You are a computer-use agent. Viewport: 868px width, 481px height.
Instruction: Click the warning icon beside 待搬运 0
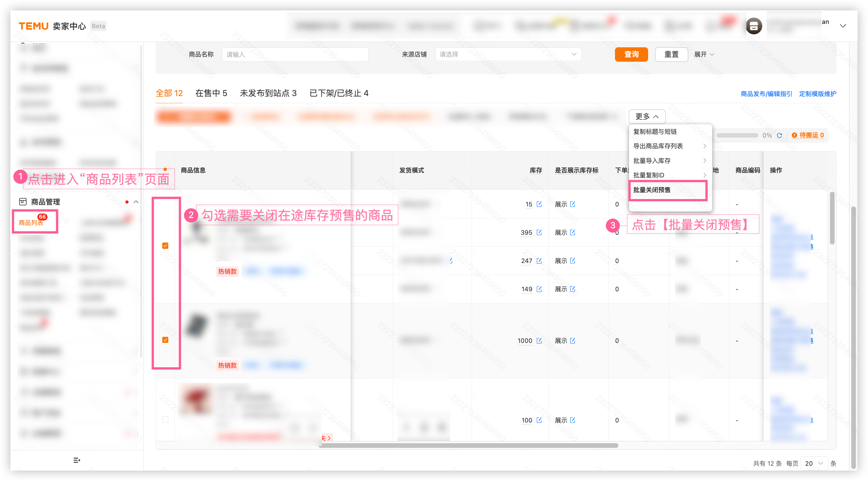(x=795, y=135)
